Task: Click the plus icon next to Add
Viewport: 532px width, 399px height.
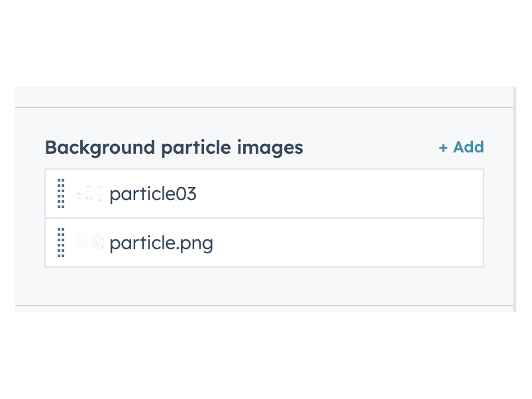Action: [443, 147]
